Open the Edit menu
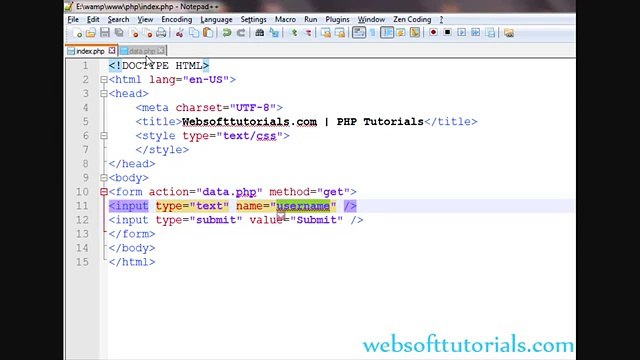The image size is (640, 360). tap(93, 20)
